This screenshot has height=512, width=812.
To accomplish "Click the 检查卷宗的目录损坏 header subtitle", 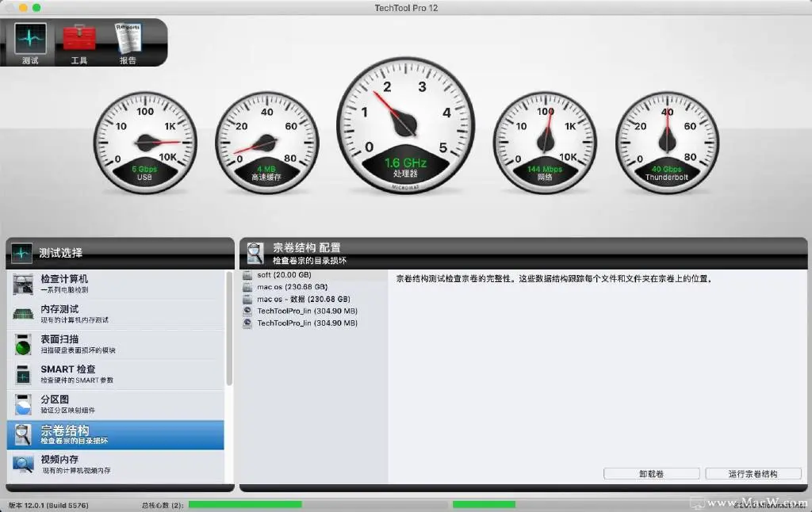I will (x=310, y=261).
